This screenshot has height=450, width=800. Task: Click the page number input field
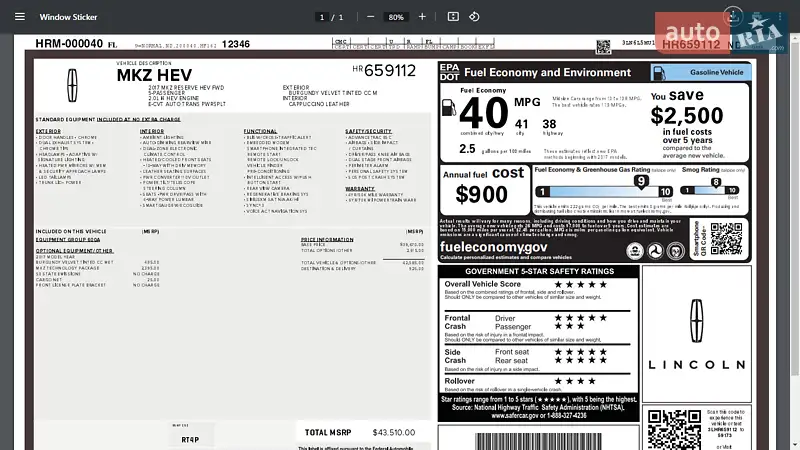(321, 17)
